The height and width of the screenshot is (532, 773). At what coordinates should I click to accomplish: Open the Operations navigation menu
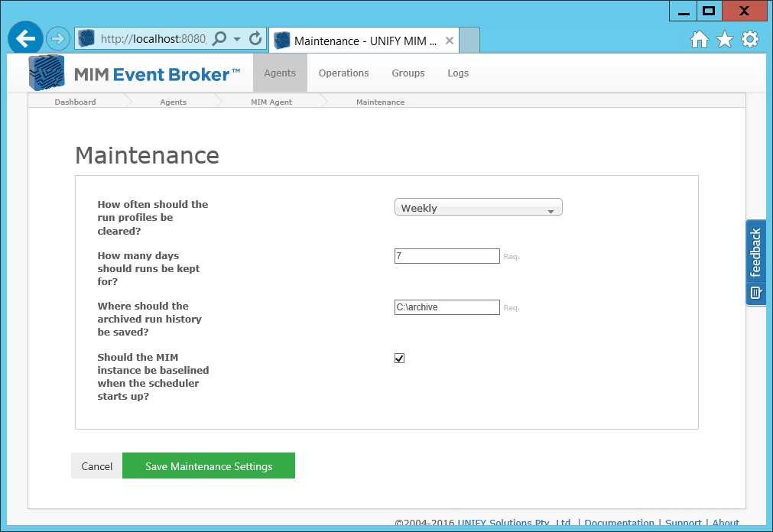[x=343, y=73]
